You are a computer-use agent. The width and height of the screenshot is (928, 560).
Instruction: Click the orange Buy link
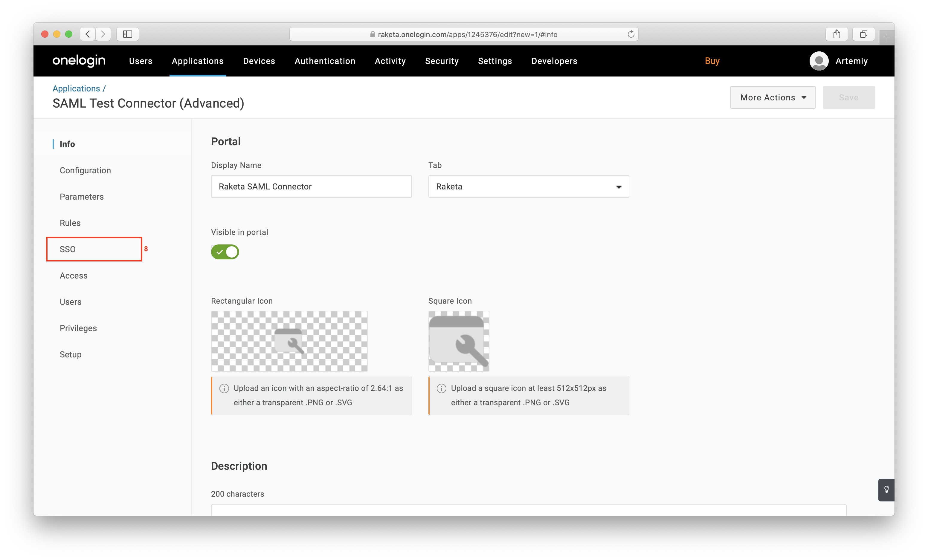click(712, 61)
